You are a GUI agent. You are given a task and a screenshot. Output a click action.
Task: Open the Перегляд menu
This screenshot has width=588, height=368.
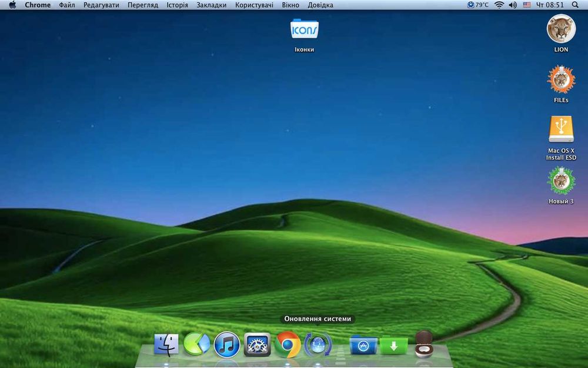click(143, 5)
